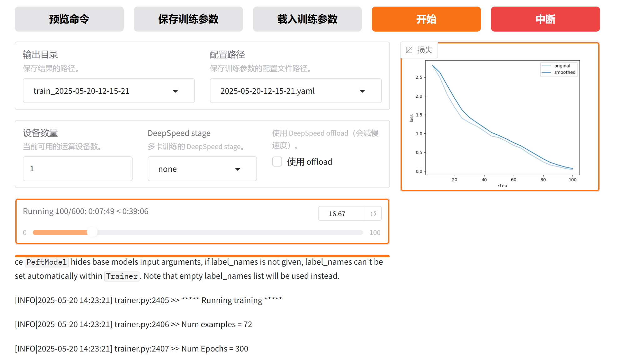Viewport: 622px width, 364px height.
Task: Click the output directory dropdown arrow
Action: pyautogui.click(x=175, y=91)
